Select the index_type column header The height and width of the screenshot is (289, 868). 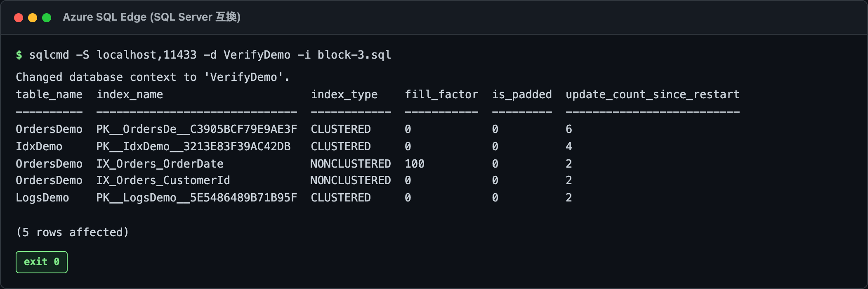[344, 95]
